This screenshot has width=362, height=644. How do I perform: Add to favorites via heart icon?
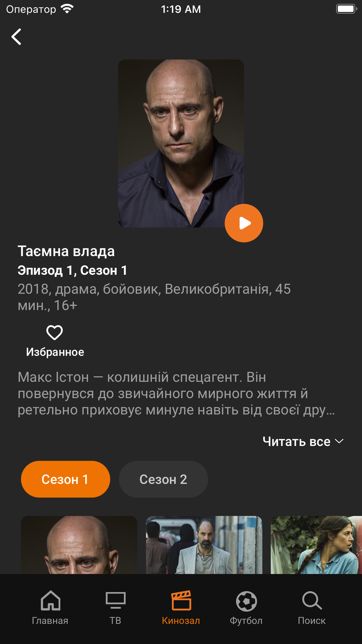55,332
